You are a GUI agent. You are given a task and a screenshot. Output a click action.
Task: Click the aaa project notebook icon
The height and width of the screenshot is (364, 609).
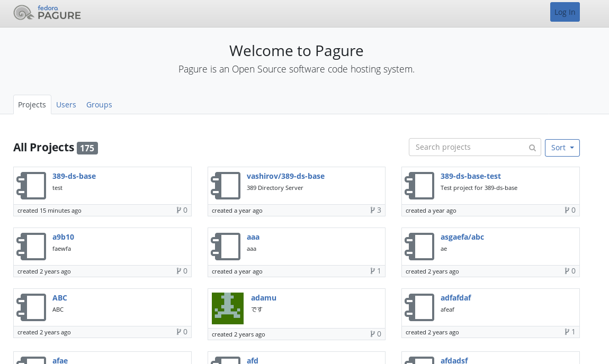(226, 247)
